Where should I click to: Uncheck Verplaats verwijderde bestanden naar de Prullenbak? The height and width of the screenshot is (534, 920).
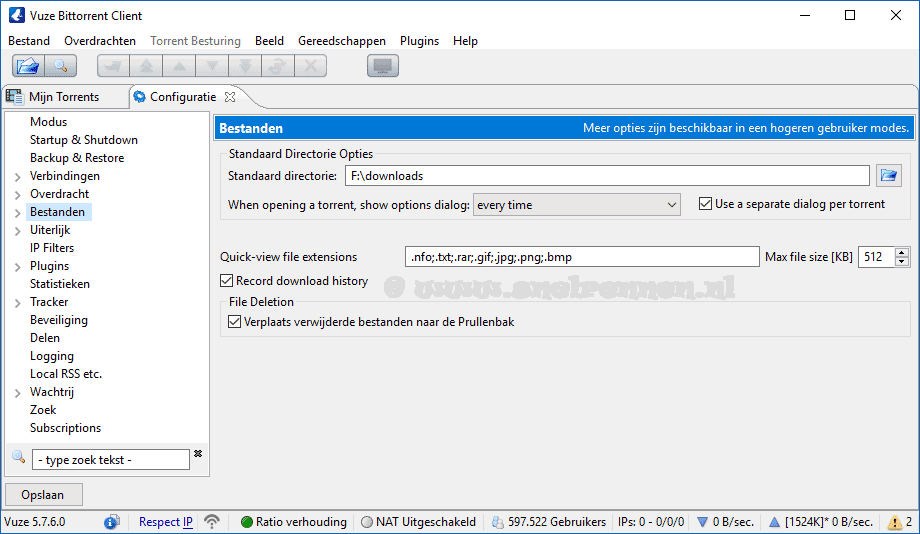[x=234, y=322]
